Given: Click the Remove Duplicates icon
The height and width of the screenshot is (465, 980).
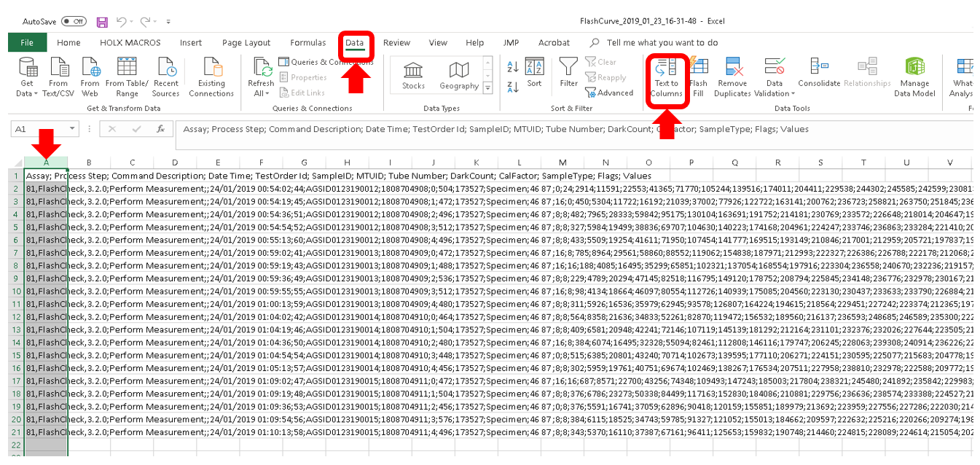Looking at the screenshot, I should tap(733, 70).
